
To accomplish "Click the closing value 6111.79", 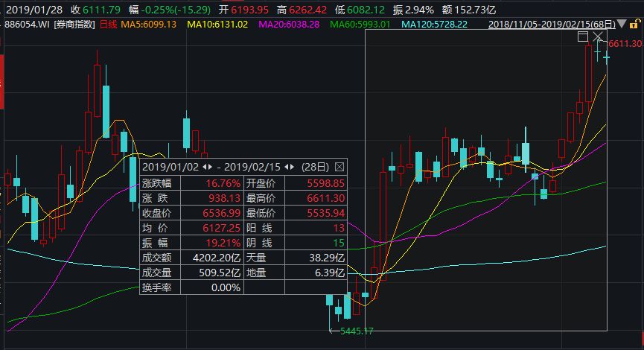I will [x=101, y=10].
